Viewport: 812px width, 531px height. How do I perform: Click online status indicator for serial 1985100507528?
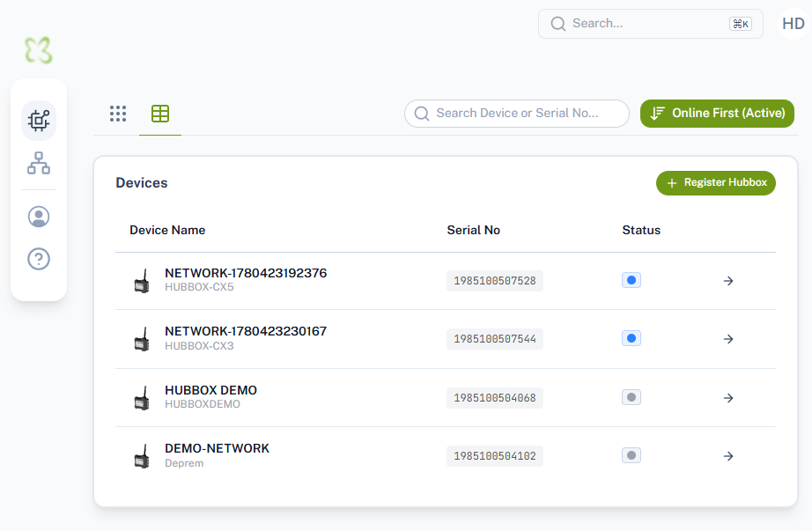click(631, 280)
